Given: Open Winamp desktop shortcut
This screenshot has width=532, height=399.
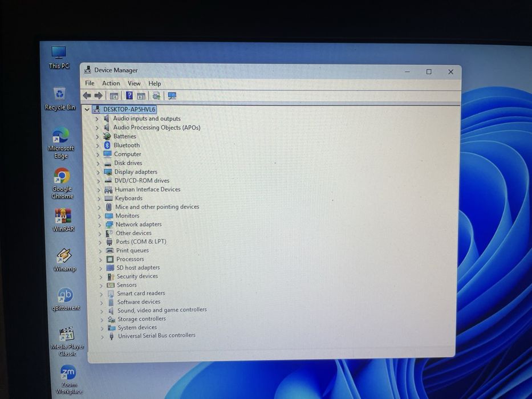Looking at the screenshot, I should tap(64, 260).
